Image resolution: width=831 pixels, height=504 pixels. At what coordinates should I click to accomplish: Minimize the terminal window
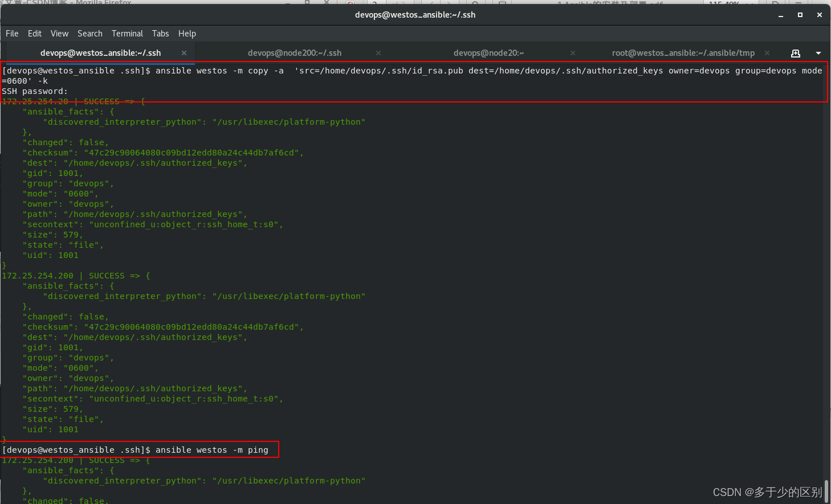[x=781, y=15]
